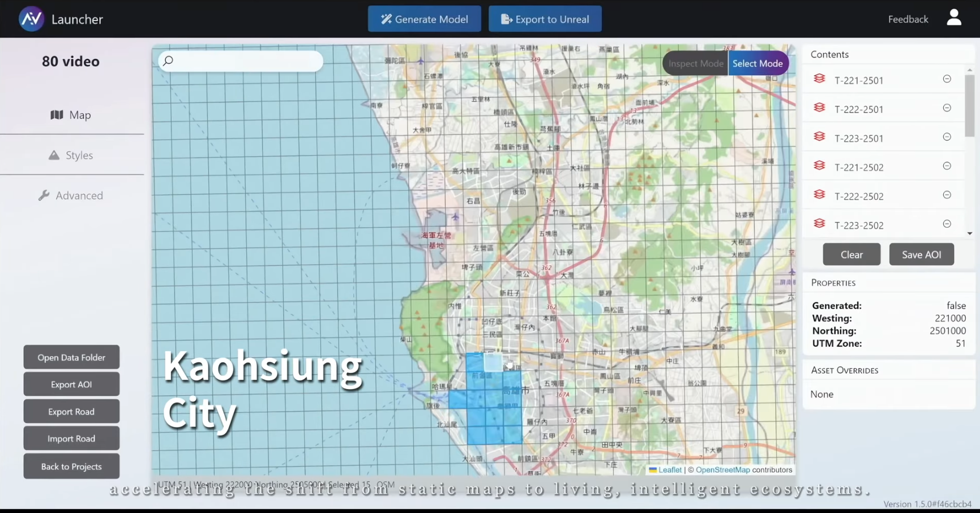Remove tile T-221-2501 with its minus icon
980x513 pixels.
click(947, 79)
